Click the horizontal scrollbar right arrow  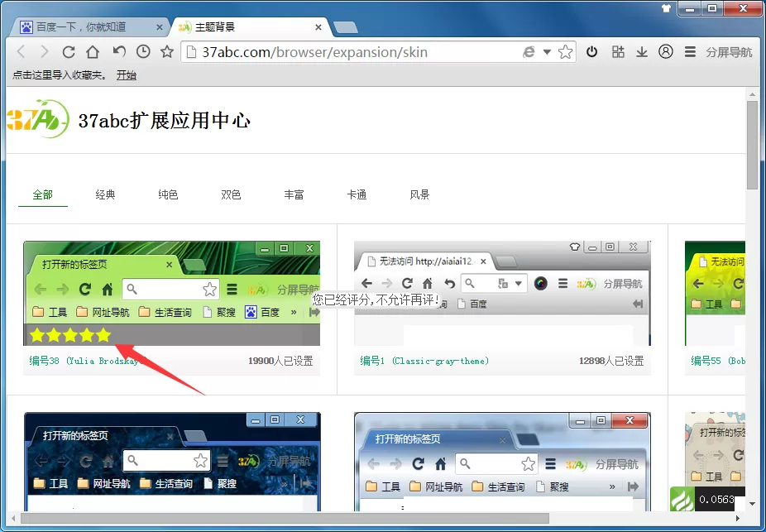coord(738,518)
